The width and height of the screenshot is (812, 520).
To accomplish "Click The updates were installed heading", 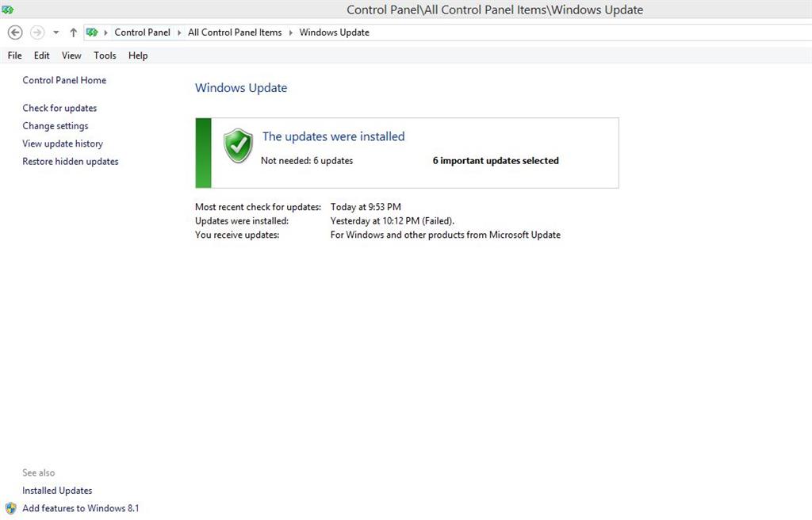I will point(334,136).
